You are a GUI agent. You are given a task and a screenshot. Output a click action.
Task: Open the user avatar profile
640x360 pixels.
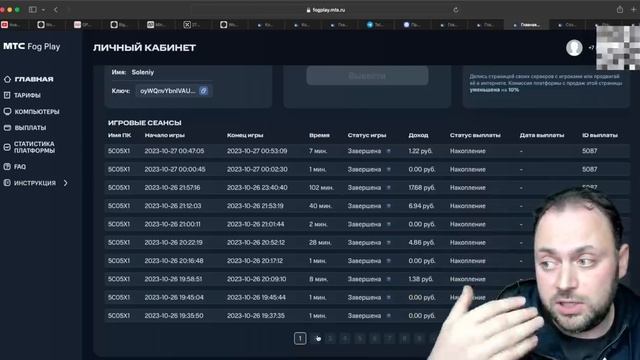(x=574, y=48)
